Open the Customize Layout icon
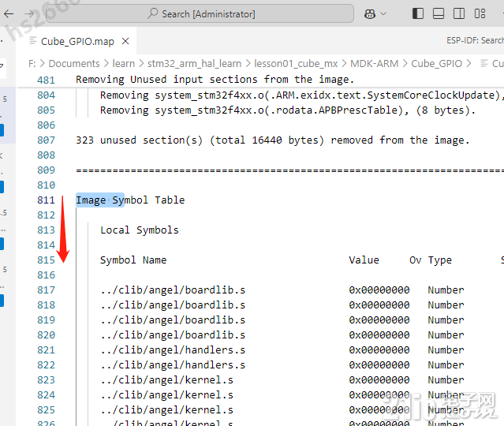Image resolution: width=504 pixels, height=426 pixels. (x=480, y=14)
